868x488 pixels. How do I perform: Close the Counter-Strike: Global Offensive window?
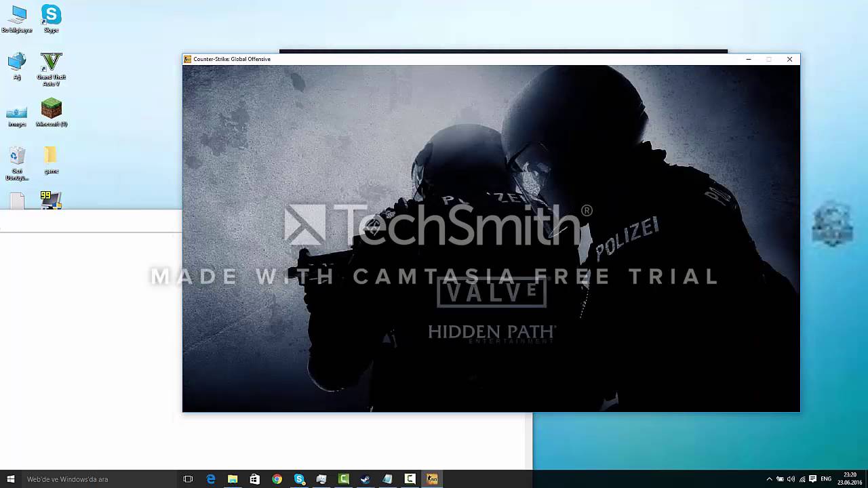789,59
